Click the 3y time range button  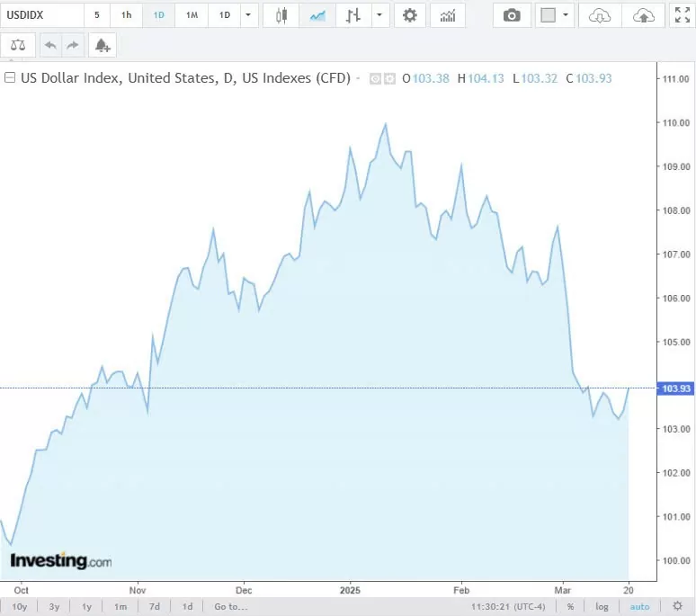tap(54, 606)
